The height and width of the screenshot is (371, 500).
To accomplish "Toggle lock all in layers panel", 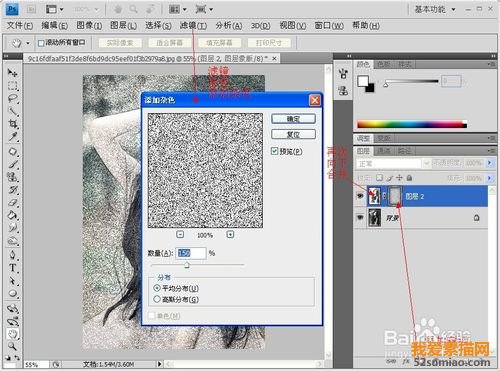I will [409, 178].
